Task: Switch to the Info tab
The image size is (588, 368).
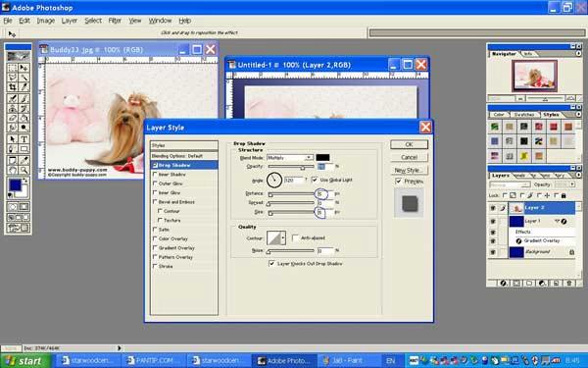Action: coord(528,54)
